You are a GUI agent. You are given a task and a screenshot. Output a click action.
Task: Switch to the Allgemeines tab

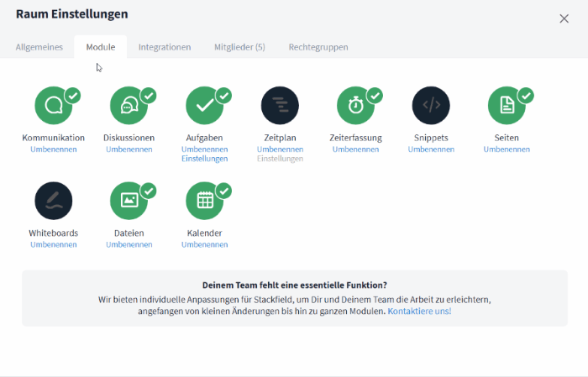(x=39, y=47)
